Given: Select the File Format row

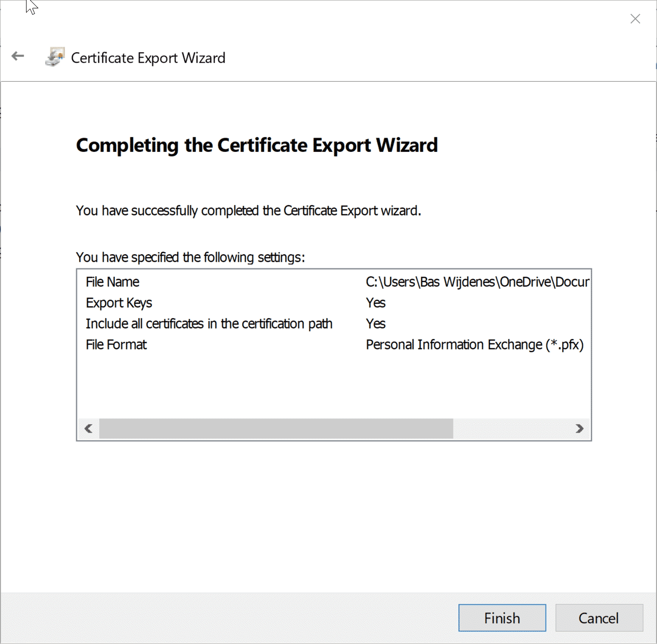Looking at the screenshot, I should (x=116, y=345).
